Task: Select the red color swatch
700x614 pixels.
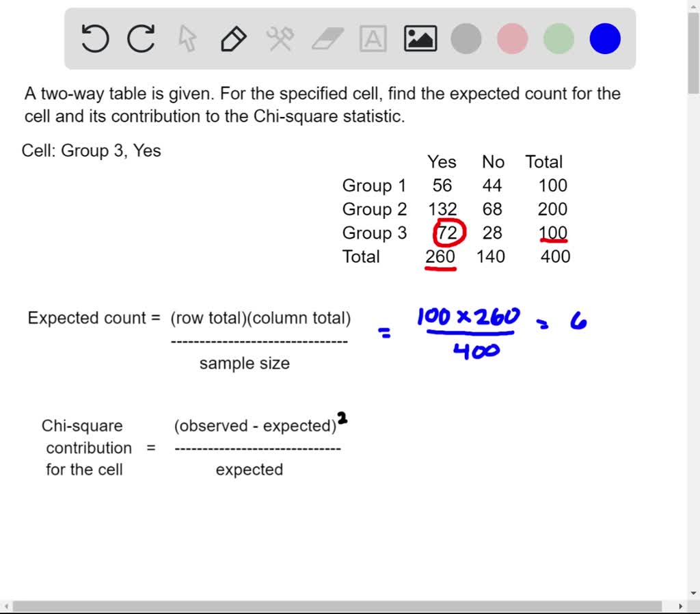Action: click(x=512, y=38)
